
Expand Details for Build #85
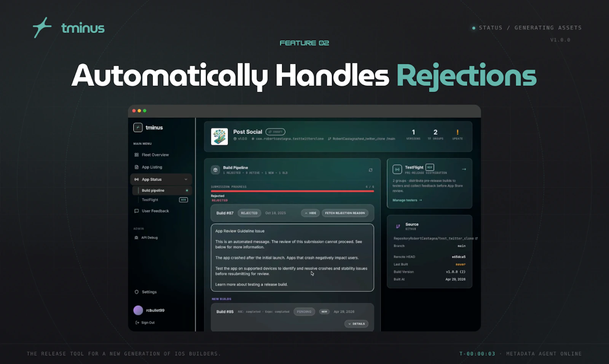pyautogui.click(x=356, y=324)
